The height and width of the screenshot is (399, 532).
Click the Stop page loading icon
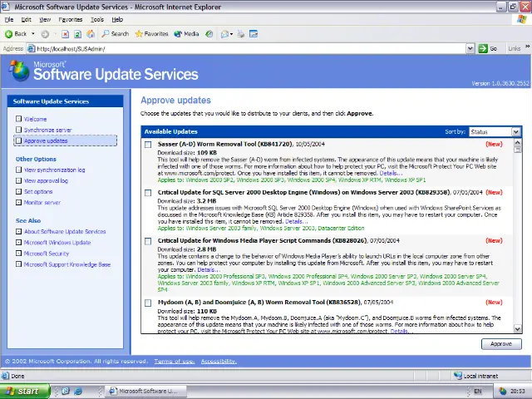click(65, 34)
